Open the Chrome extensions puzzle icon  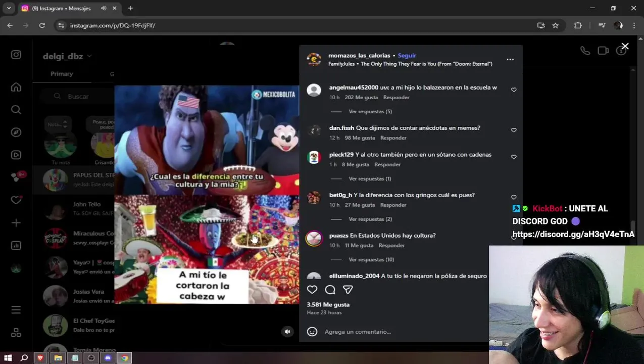pyautogui.click(x=578, y=25)
